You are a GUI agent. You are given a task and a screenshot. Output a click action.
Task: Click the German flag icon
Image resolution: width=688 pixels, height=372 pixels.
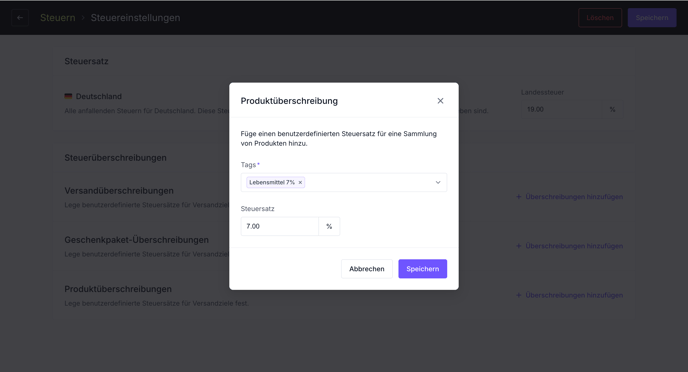(68, 96)
